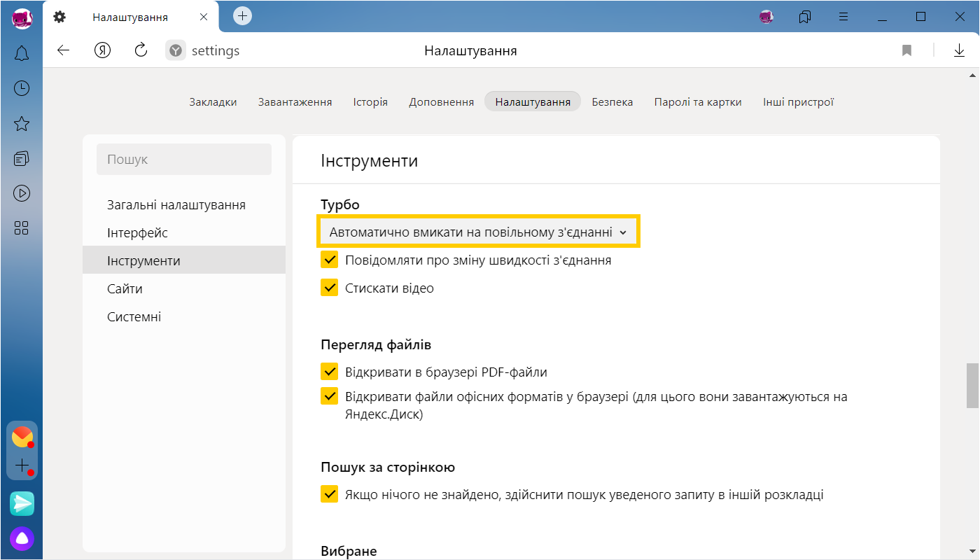This screenshot has height=560, width=980.
Task: Click the address bar showing settings
Action: click(216, 50)
